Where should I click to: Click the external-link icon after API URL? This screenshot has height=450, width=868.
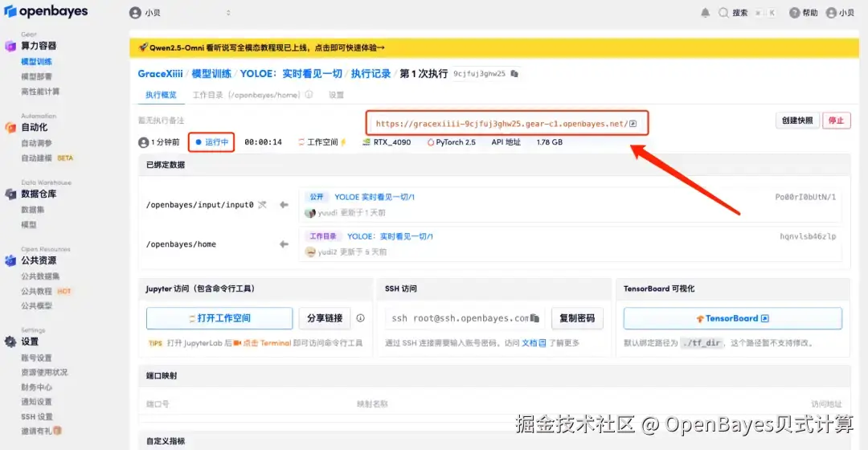633,124
